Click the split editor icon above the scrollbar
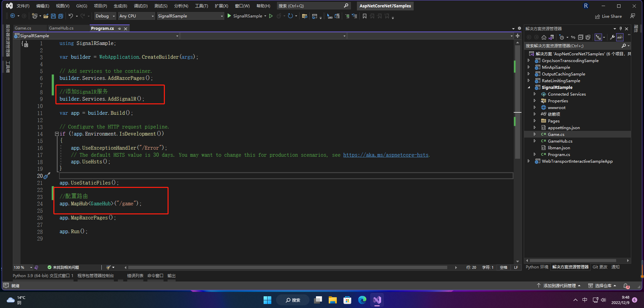The width and height of the screenshot is (644, 308). pos(518,36)
